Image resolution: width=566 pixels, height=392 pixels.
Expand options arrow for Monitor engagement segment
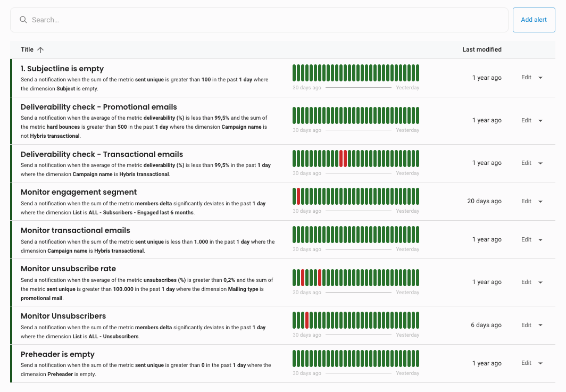coord(540,202)
